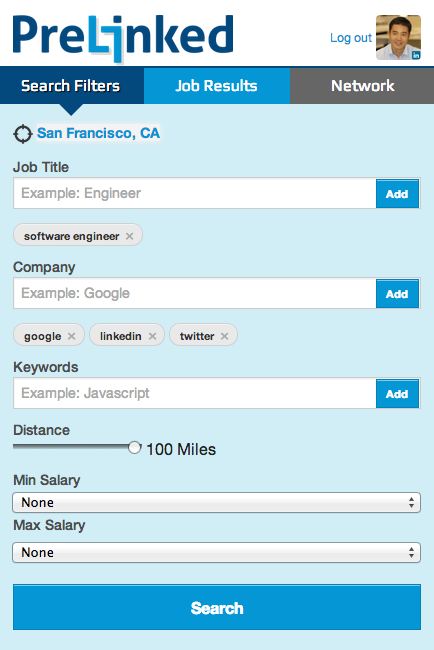This screenshot has width=434, height=650.
Task: Remove the google company tag
Action: (x=72, y=336)
